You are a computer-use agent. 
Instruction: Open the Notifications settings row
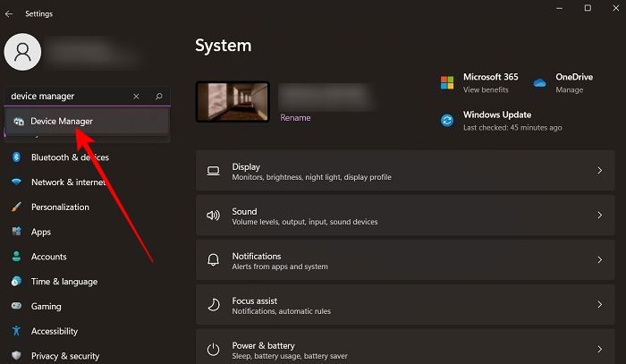coord(405,260)
